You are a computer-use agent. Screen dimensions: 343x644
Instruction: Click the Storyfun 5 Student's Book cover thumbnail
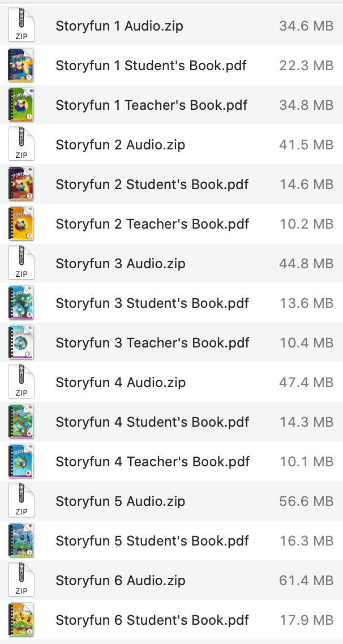tap(21, 540)
